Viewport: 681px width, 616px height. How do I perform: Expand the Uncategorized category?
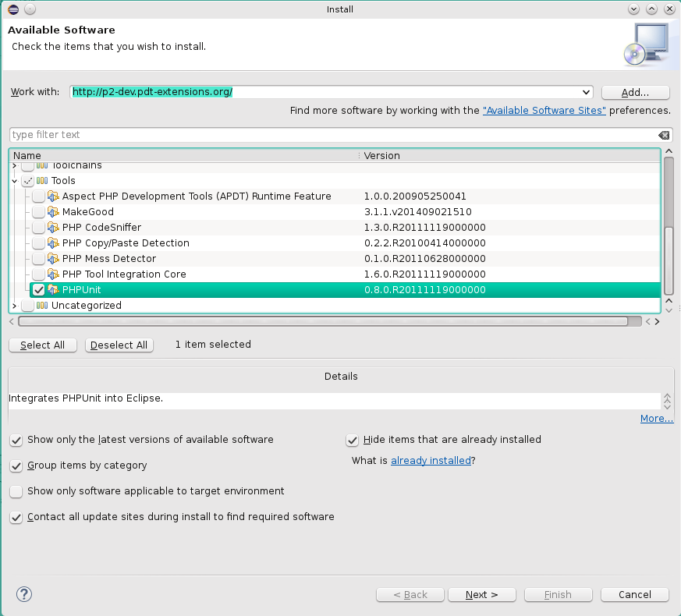point(15,306)
